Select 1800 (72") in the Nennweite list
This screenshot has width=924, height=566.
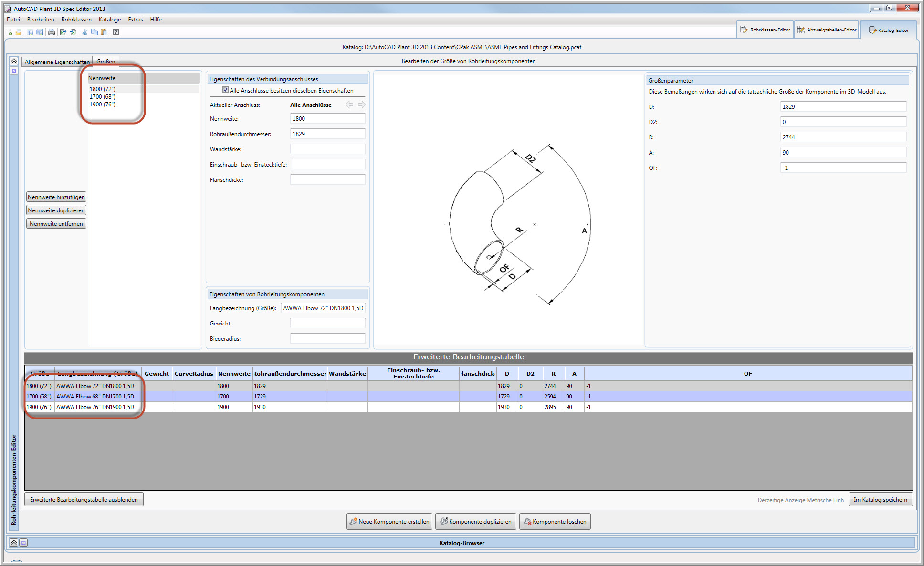(x=144, y=89)
